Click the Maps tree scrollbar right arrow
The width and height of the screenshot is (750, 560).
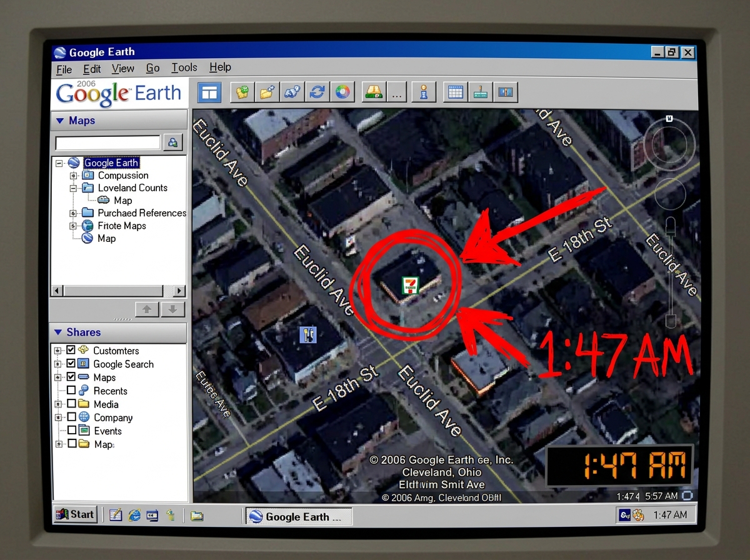click(179, 291)
